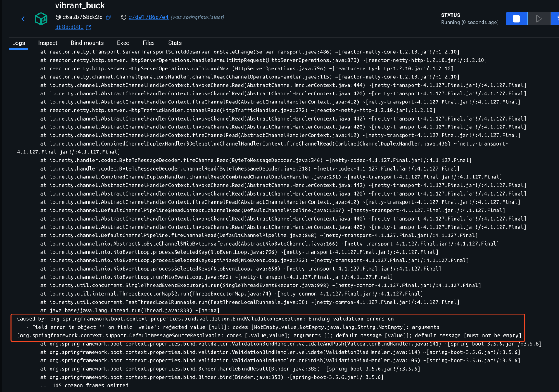Copy the container ID c6a2b768dc2c
The height and width of the screenshot is (392, 559).
click(x=109, y=17)
